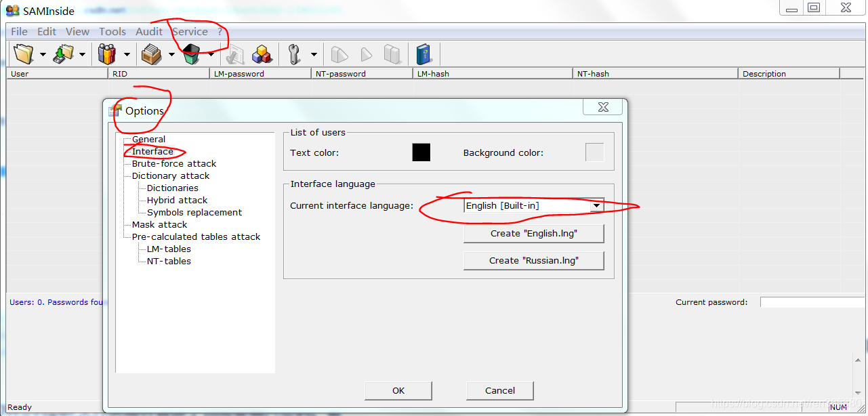Screen dimensions: 868x416
Task: Click the Ready status bar text
Action: click(20, 407)
